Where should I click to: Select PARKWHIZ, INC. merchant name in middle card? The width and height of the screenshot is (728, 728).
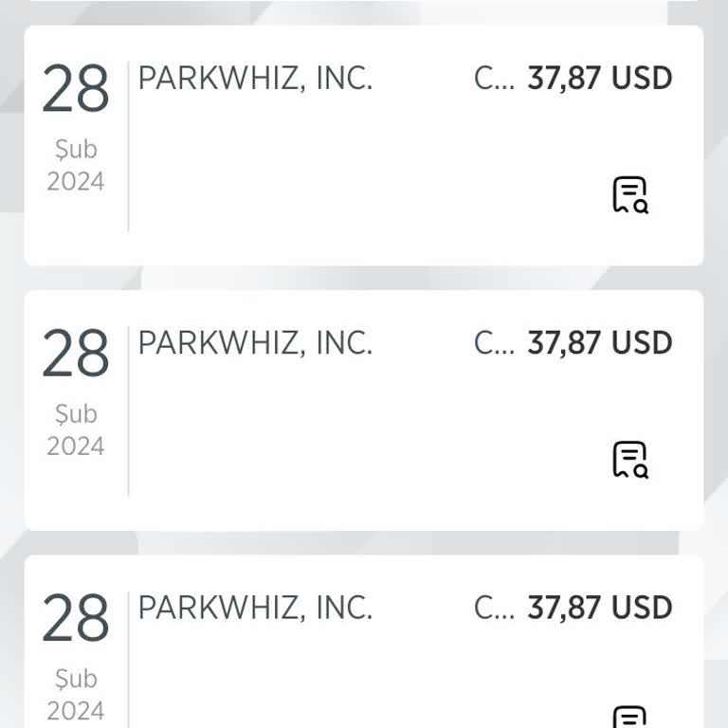tap(255, 343)
